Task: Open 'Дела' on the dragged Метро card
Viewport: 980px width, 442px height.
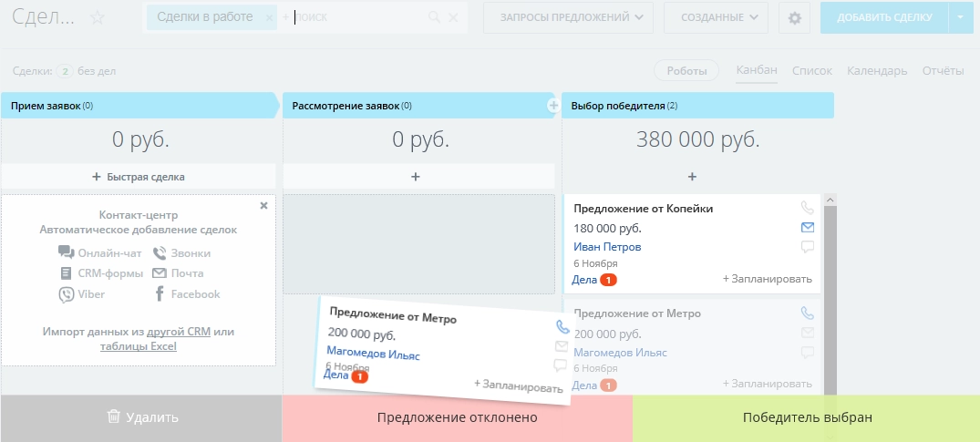Action: tap(335, 375)
